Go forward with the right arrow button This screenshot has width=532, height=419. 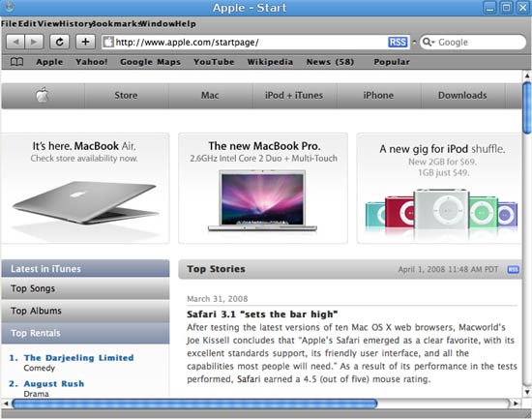34,43
